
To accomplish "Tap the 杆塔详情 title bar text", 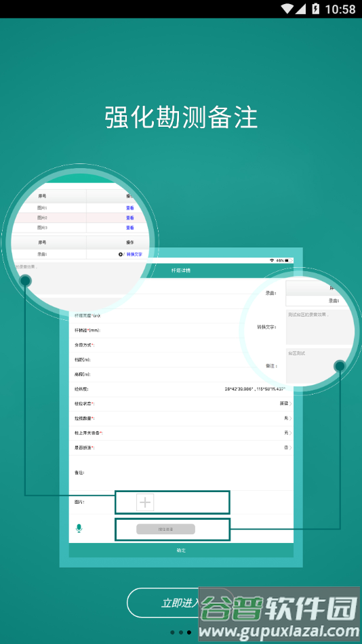I will [181, 270].
